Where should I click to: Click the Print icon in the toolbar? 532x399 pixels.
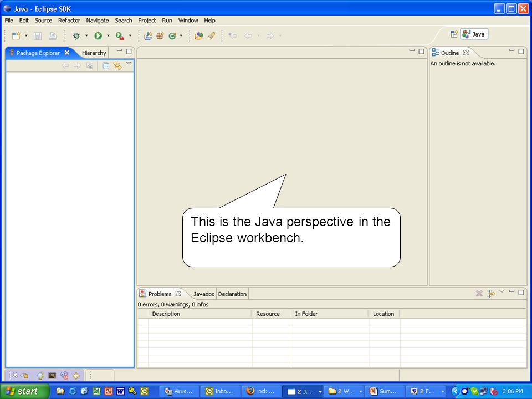point(53,35)
